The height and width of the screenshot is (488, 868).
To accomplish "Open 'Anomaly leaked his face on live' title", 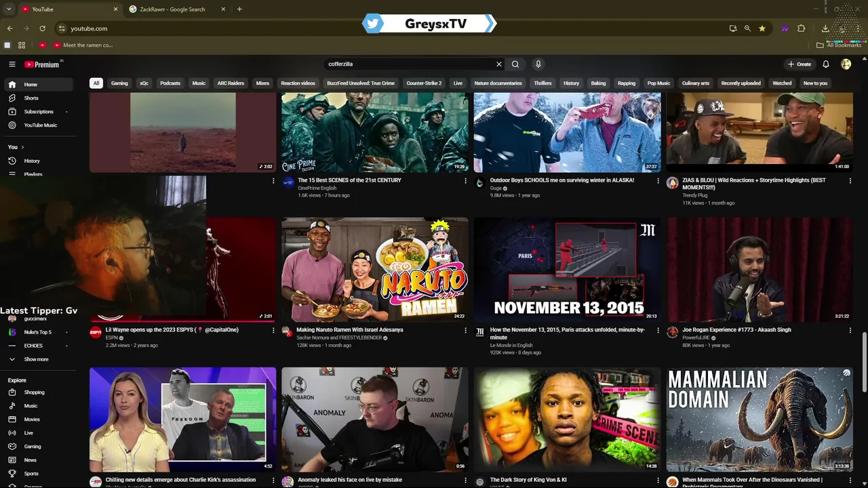I will click(x=350, y=480).
